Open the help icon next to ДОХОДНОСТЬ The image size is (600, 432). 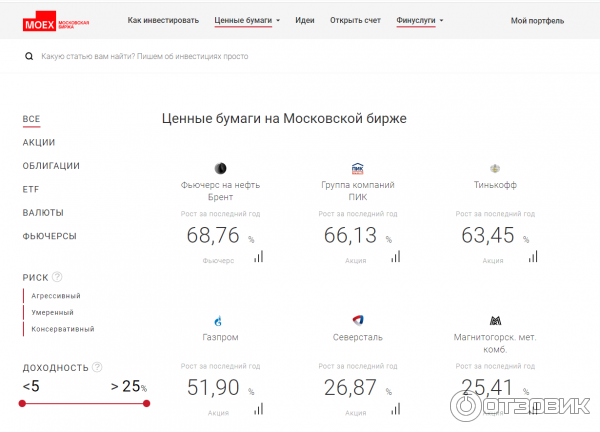coord(97,368)
